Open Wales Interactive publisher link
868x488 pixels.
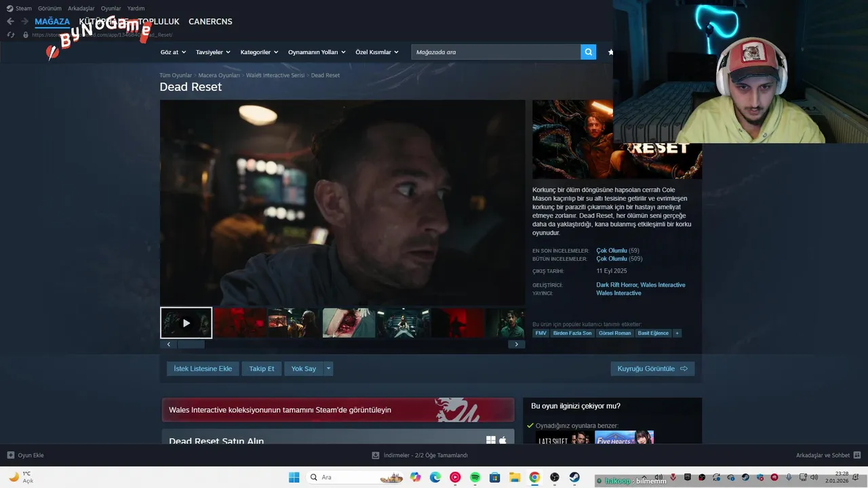[x=618, y=293]
